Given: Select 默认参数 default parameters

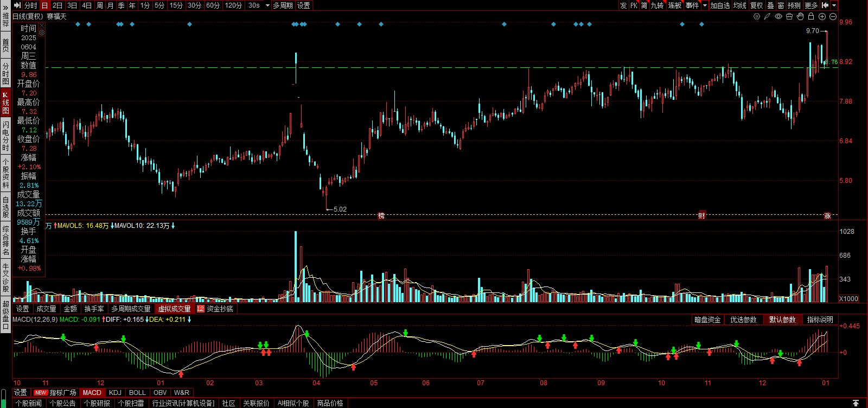Looking at the screenshot, I should click(782, 320).
